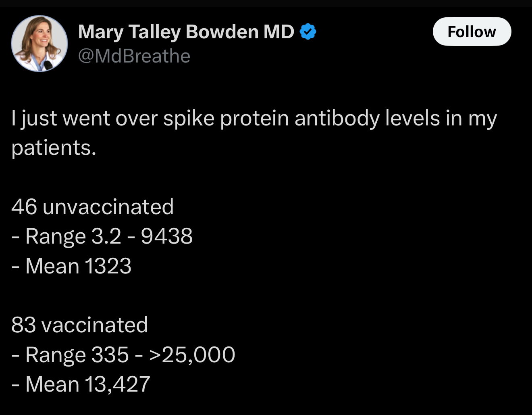Open Mary Talley Bowden's profile picture
This screenshot has height=415, width=532.
[39, 44]
